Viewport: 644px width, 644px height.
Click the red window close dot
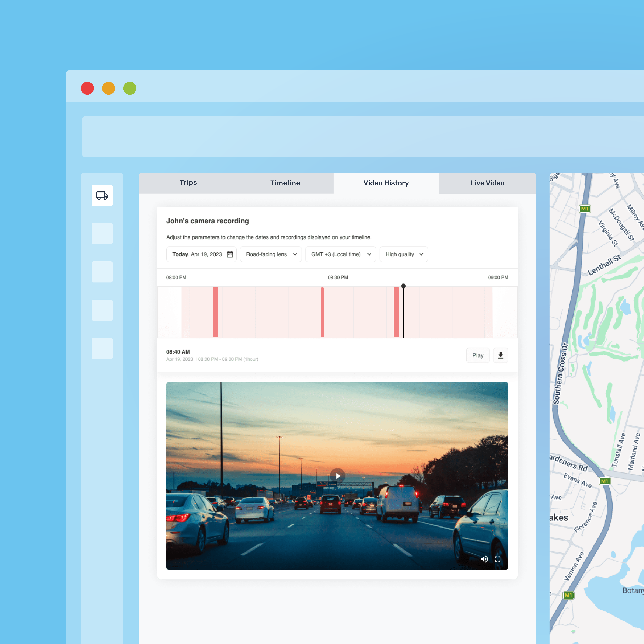(x=87, y=88)
